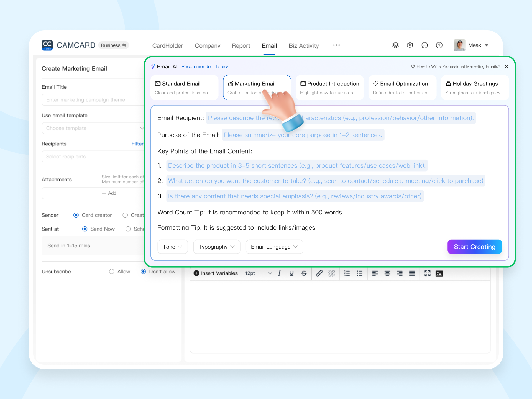Click Start Creating button
The width and height of the screenshot is (532, 399).
(x=475, y=247)
